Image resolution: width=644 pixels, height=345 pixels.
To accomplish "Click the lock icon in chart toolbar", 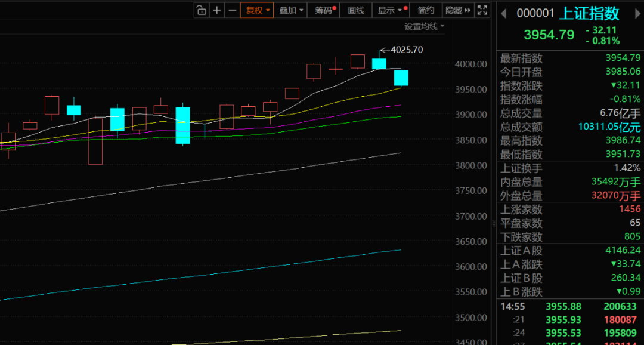I will pyautogui.click(x=202, y=10).
